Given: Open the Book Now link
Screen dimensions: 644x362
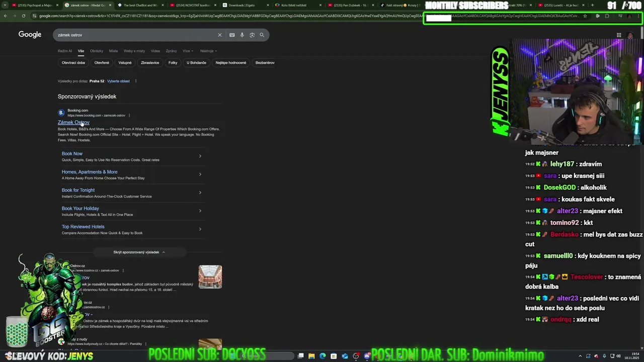Looking at the screenshot, I should click(72, 154).
